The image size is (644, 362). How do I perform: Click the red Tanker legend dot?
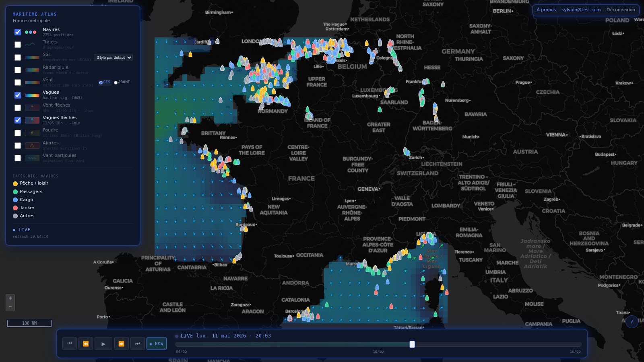[15, 208]
